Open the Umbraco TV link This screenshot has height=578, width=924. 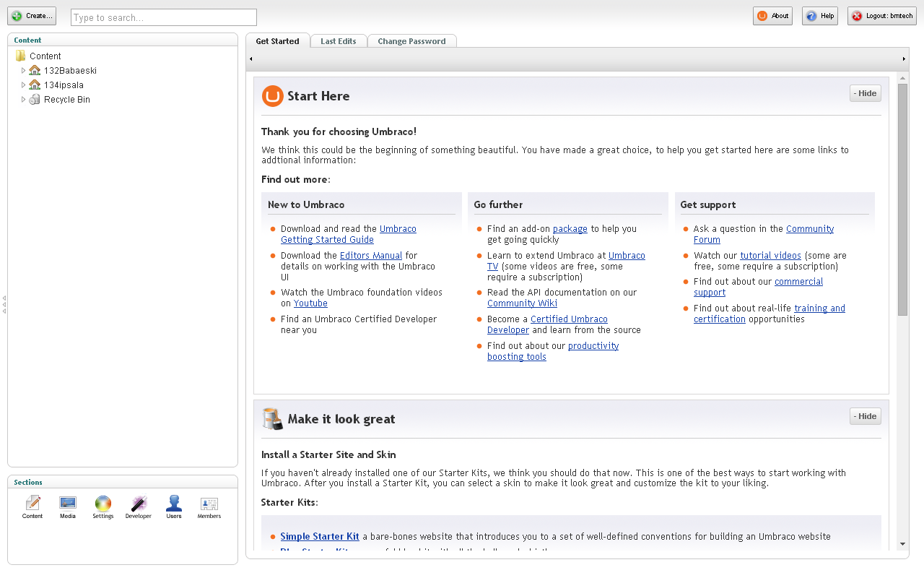point(566,261)
